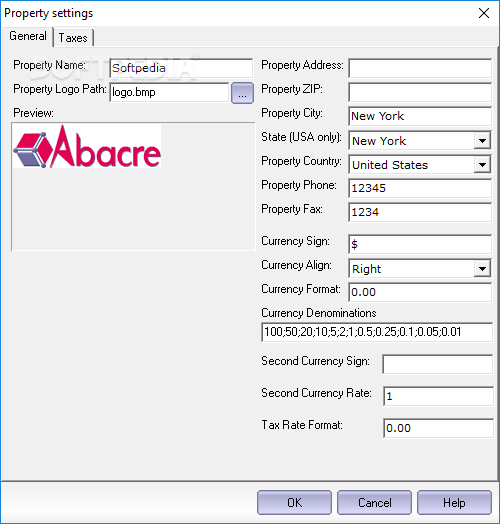Click the Property ZIP input field
This screenshot has width=500, height=524.
click(420, 92)
